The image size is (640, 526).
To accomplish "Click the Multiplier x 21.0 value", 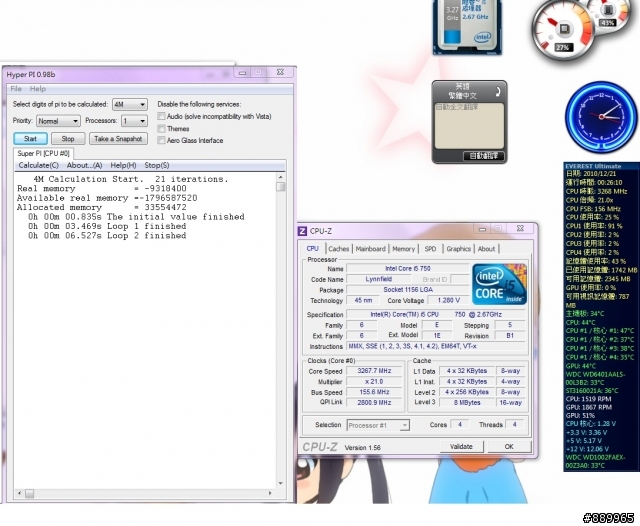I will click(x=374, y=382).
